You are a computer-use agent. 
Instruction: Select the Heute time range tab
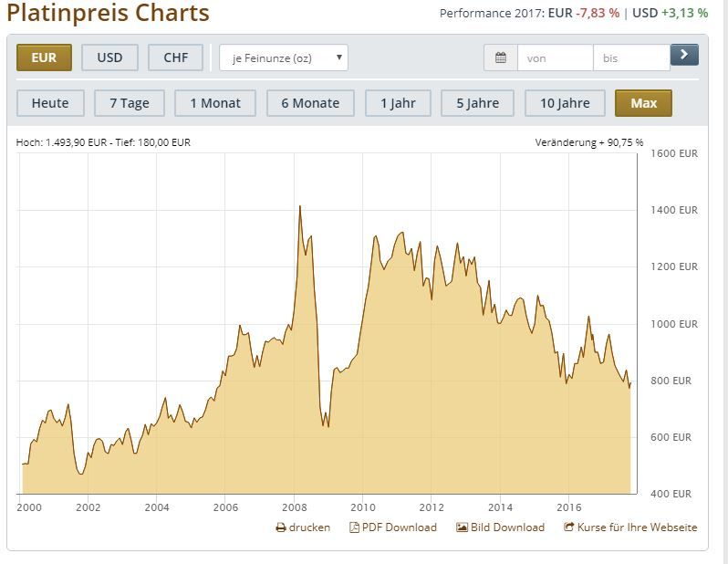click(50, 103)
